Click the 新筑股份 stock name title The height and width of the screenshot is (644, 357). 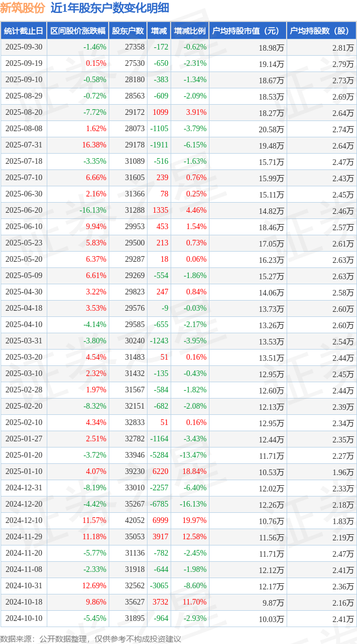tap(23, 8)
